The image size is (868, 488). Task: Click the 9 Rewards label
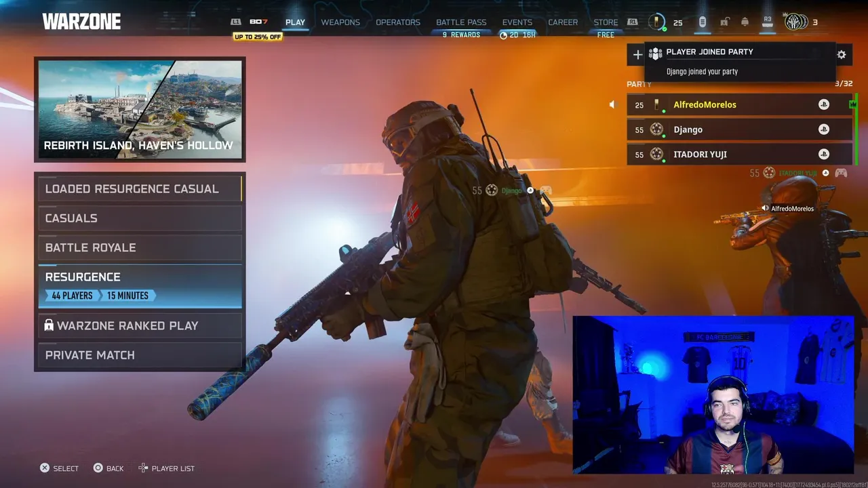pyautogui.click(x=461, y=35)
